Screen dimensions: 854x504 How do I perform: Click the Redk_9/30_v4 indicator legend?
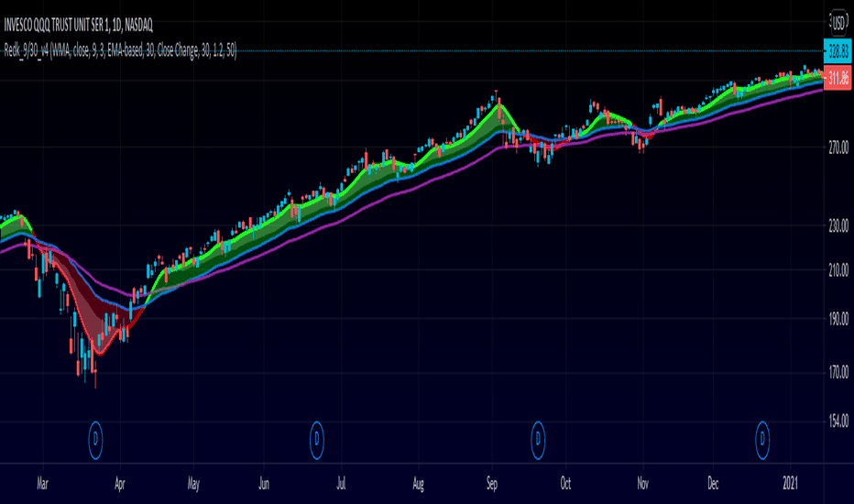tap(120, 51)
